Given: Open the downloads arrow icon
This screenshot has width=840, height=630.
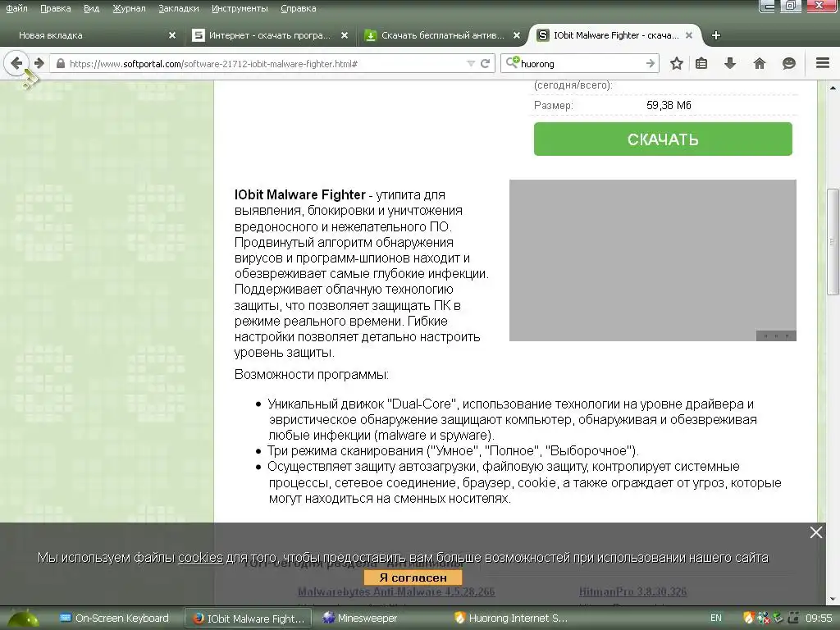Looking at the screenshot, I should point(729,63).
